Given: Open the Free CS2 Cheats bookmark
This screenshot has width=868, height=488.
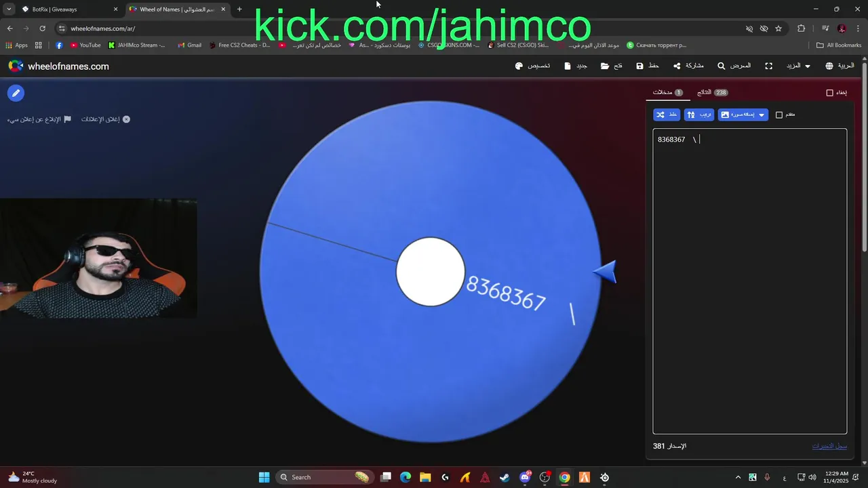Looking at the screenshot, I should click(x=239, y=45).
